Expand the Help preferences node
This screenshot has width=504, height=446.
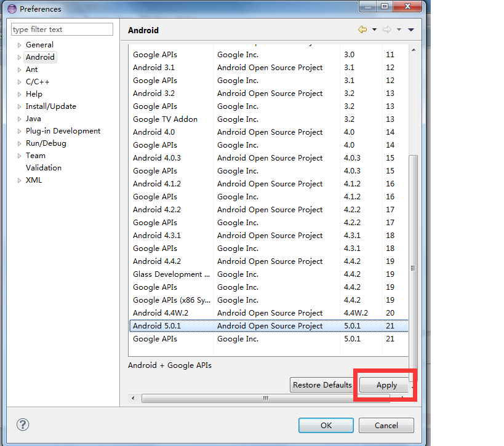tap(19, 94)
